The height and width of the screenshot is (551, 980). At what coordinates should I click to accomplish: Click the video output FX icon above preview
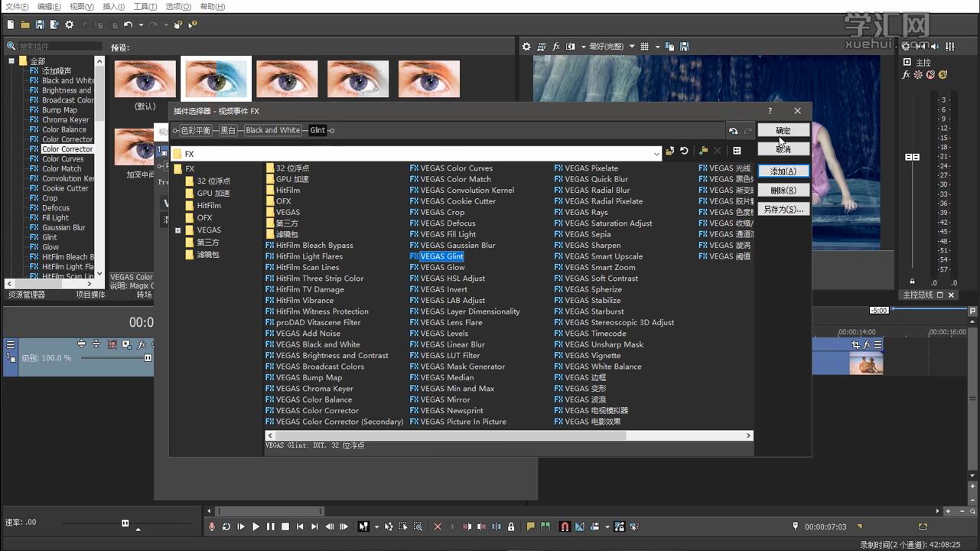coord(556,47)
